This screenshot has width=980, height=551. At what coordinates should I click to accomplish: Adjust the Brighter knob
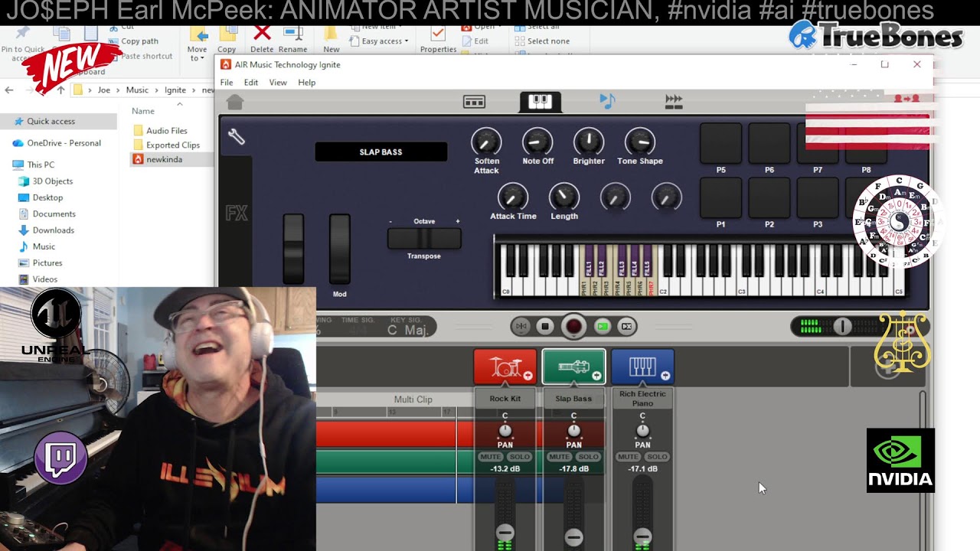589,142
